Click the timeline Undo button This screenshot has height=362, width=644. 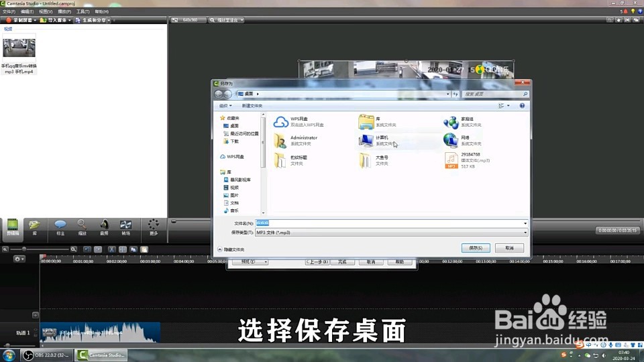(x=87, y=249)
